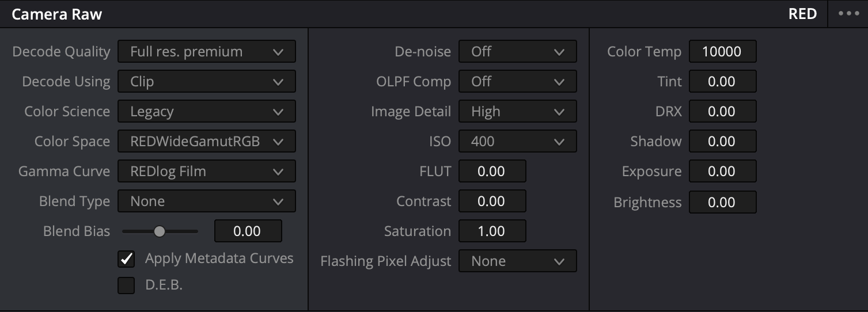This screenshot has height=312, width=868.
Task: Expand the Flashing Pixel Adjust dropdown
Action: (x=517, y=261)
